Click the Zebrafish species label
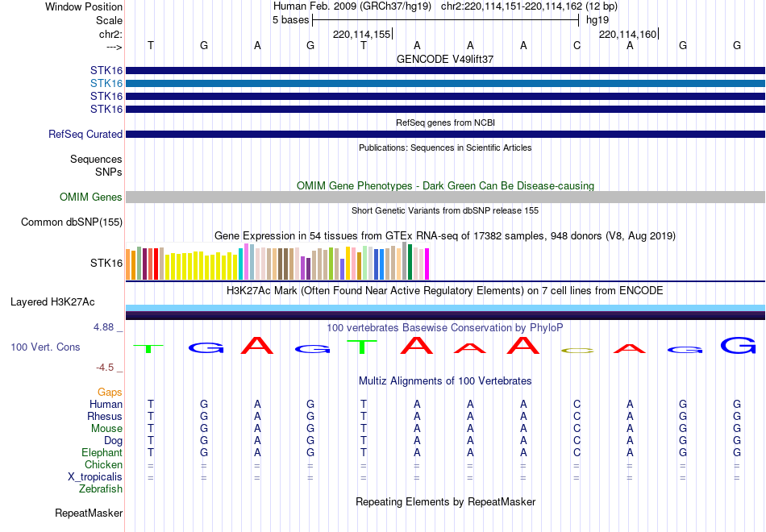This screenshot has height=532, width=766. pyautogui.click(x=101, y=488)
